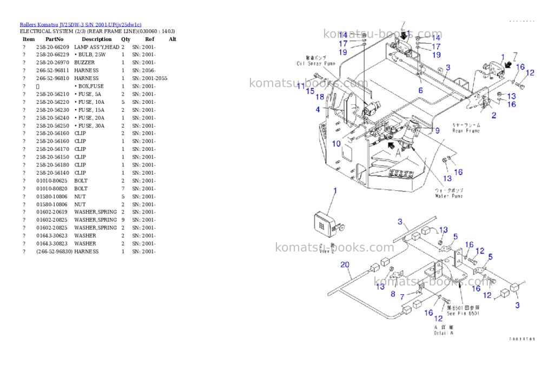Open the Rollers Komatsu JV25DW-3 link
This screenshot has width=554, height=392.
coord(81,24)
